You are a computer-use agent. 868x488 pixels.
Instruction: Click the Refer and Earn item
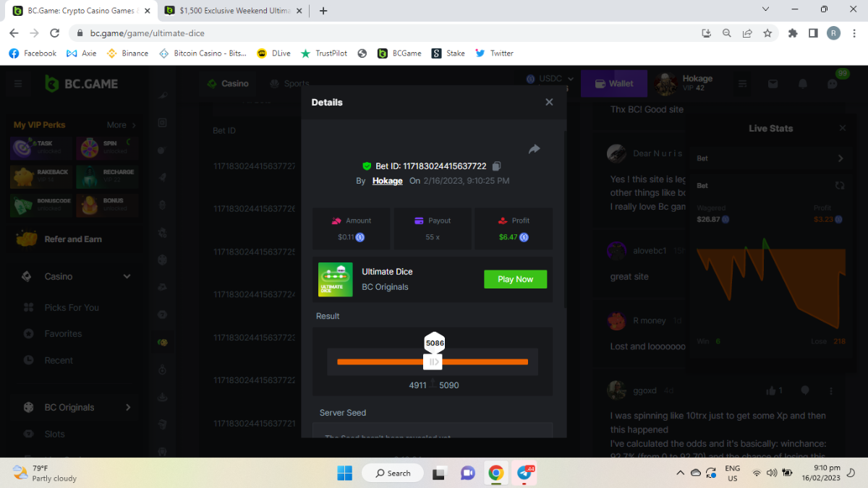(72, 239)
